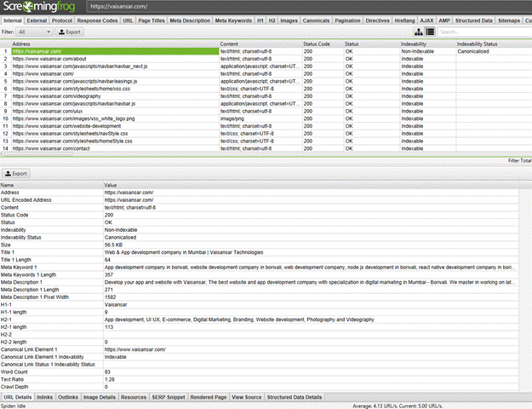Click Export button in details panel
This screenshot has width=532, height=409.
coord(18,173)
